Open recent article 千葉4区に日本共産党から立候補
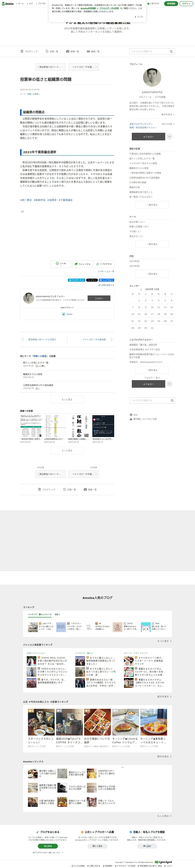The image size is (195, 868). coord(145,154)
